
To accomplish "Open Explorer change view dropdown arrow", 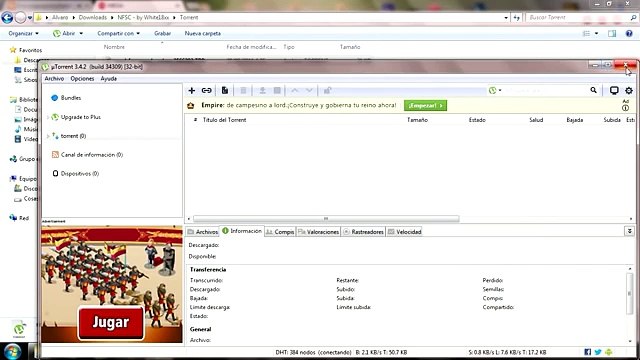I will click(596, 33).
